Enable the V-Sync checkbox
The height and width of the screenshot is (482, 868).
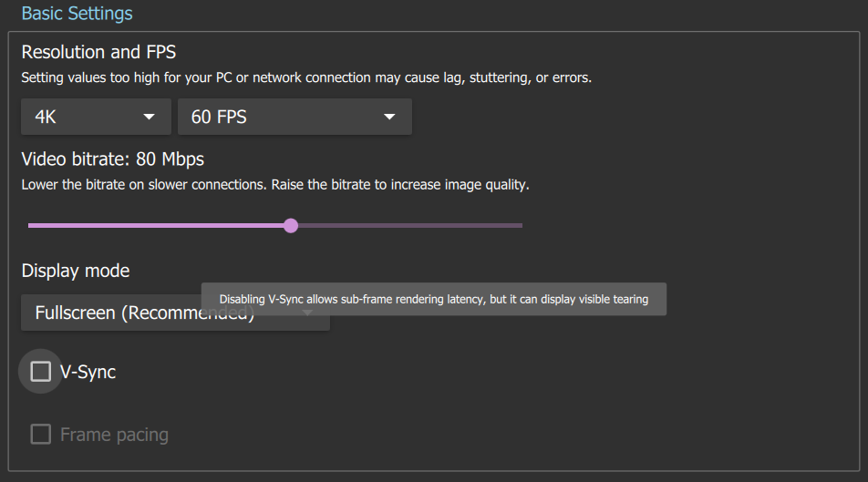(41, 372)
